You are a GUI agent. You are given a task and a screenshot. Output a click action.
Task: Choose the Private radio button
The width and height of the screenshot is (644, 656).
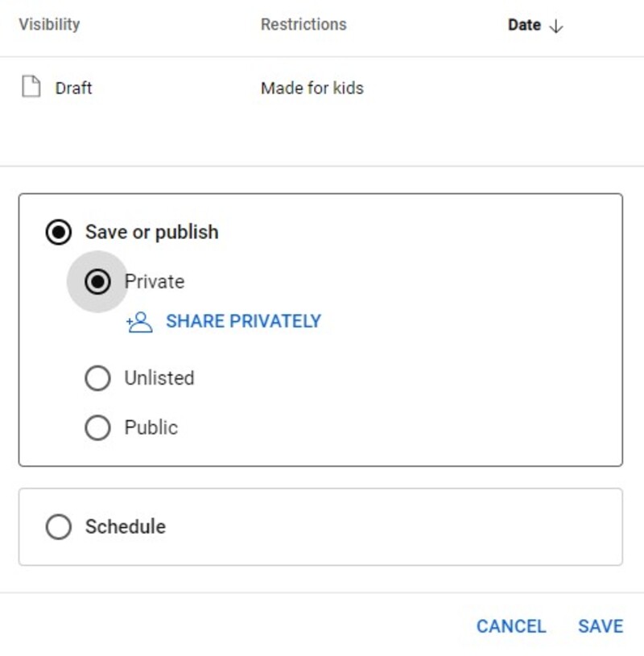97,282
